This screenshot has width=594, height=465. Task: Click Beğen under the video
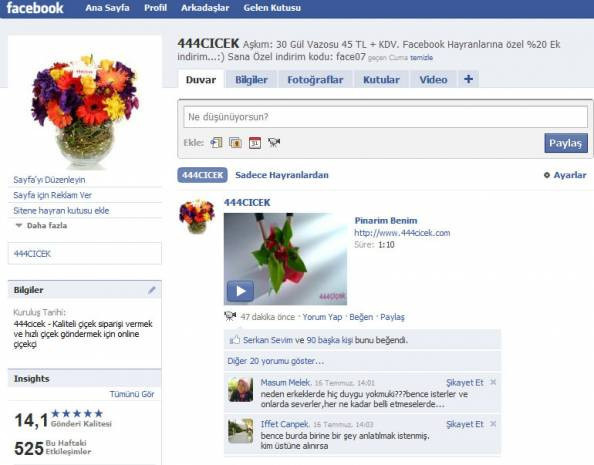(x=361, y=317)
